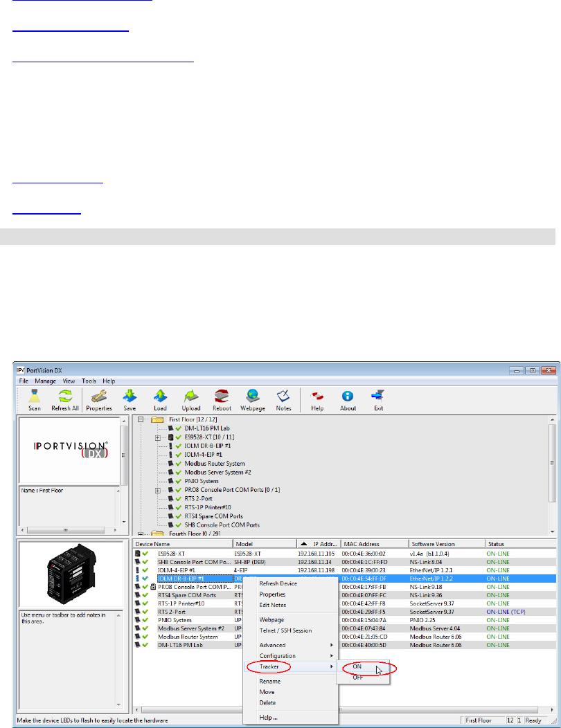Select RTS 2-Port in tree
This screenshot has width=561, height=728.
pos(198,499)
